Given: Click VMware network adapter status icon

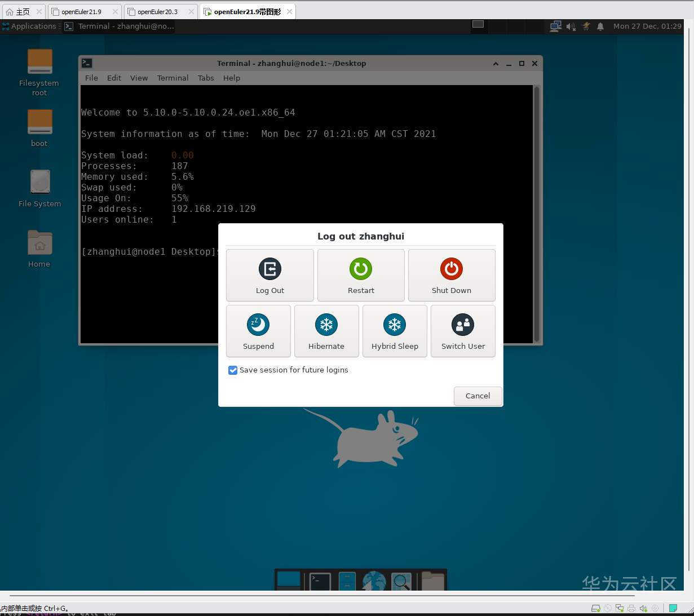Looking at the screenshot, I should (x=620, y=608).
